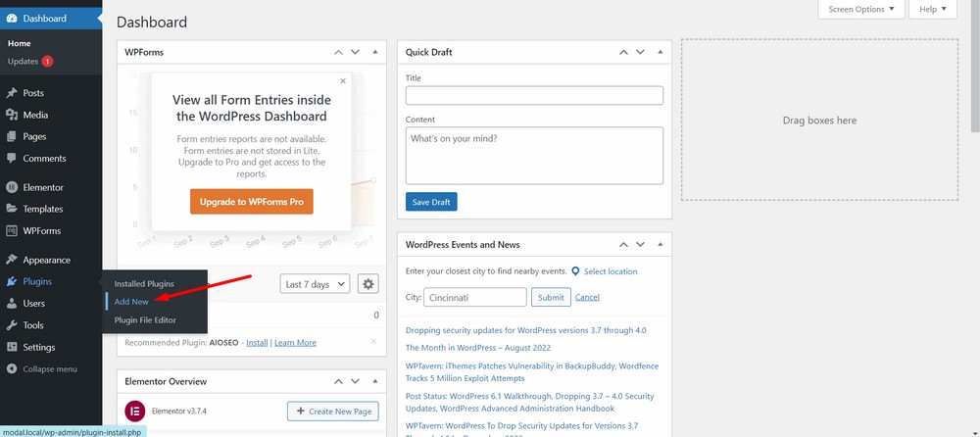Click the City input field

(475, 298)
